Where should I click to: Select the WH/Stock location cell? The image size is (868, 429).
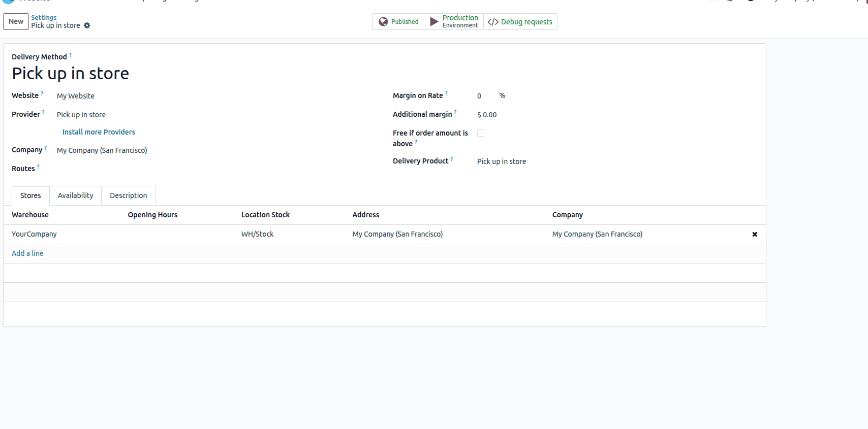[257, 234]
